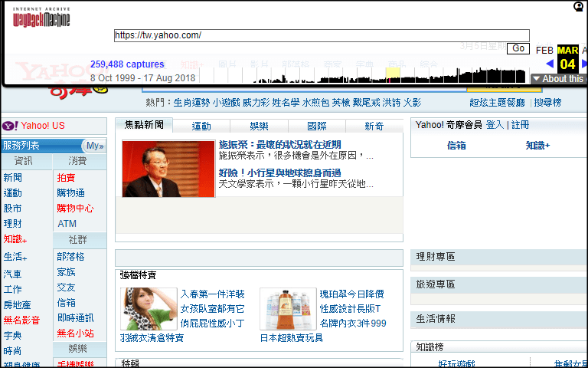Jump to the FEB month captures
588x368 pixels.
[x=544, y=50]
